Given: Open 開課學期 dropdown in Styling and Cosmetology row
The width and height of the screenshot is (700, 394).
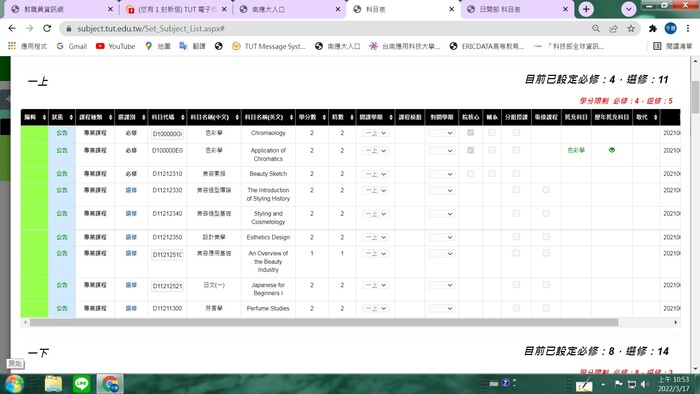Looking at the screenshot, I should pos(375,214).
